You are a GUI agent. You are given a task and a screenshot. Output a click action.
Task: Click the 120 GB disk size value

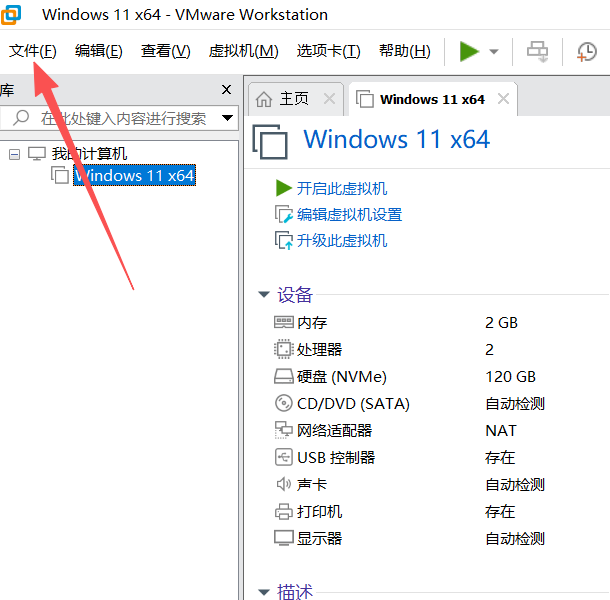510,377
